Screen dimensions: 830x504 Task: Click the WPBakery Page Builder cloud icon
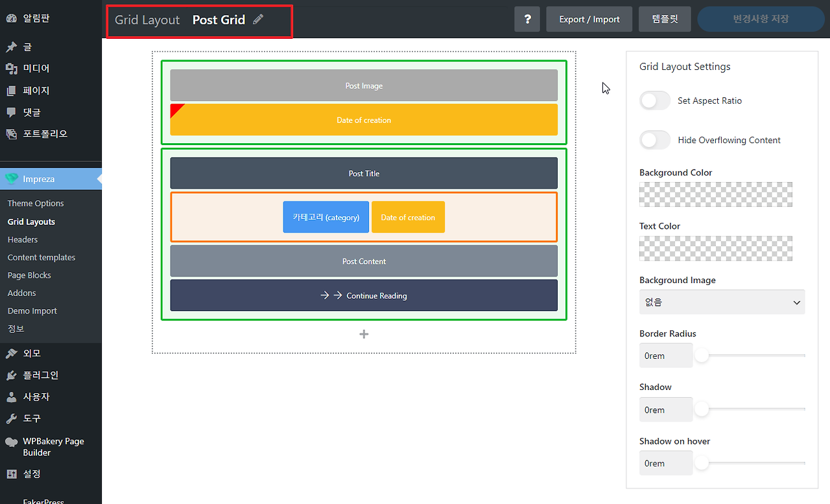pos(12,442)
